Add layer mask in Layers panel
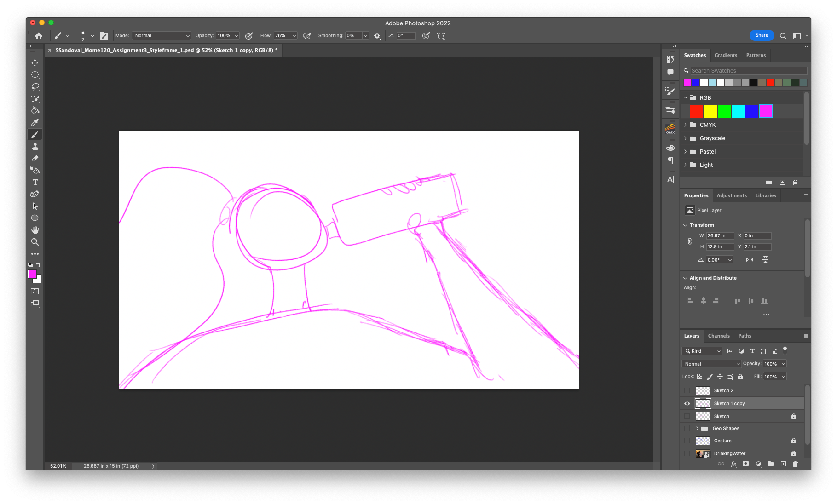837x504 pixels. click(x=745, y=464)
